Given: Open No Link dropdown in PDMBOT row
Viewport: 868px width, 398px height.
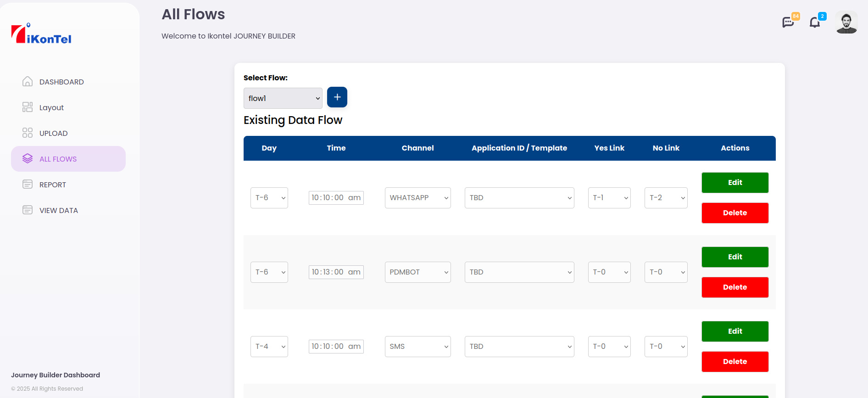Looking at the screenshot, I should [x=666, y=272].
